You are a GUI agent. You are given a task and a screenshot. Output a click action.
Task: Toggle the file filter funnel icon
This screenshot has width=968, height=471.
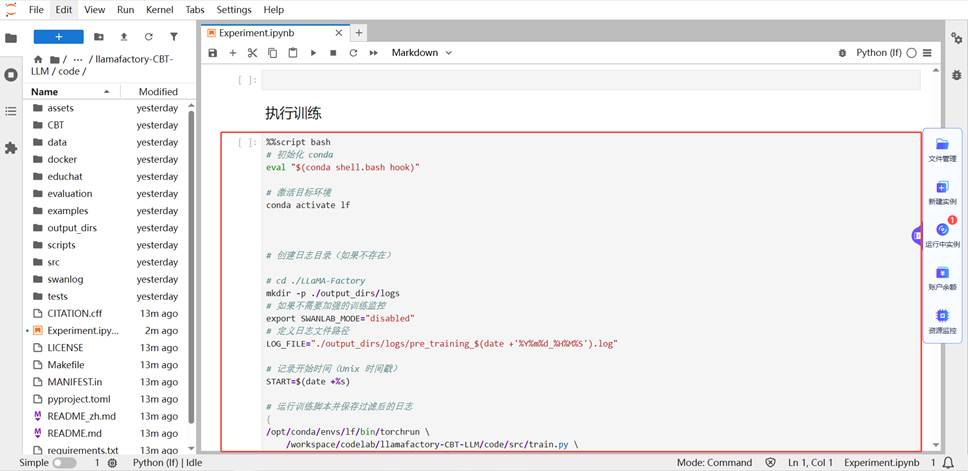click(174, 37)
